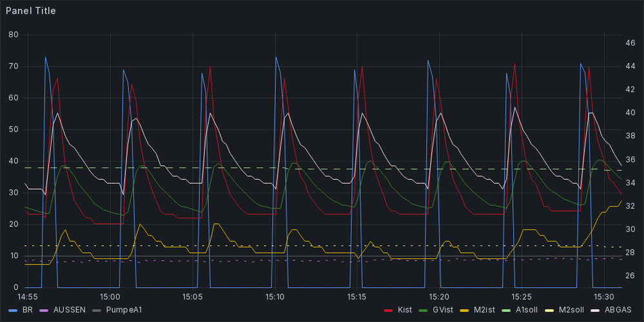The height and width of the screenshot is (322, 644).
Task: Open the red Kist color swatch
Action: (x=389, y=310)
